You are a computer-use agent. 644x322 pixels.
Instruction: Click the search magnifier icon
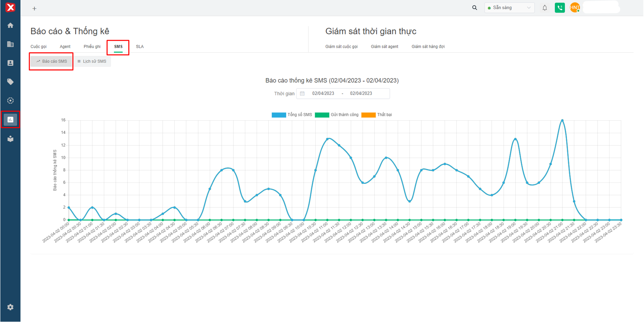coord(475,8)
